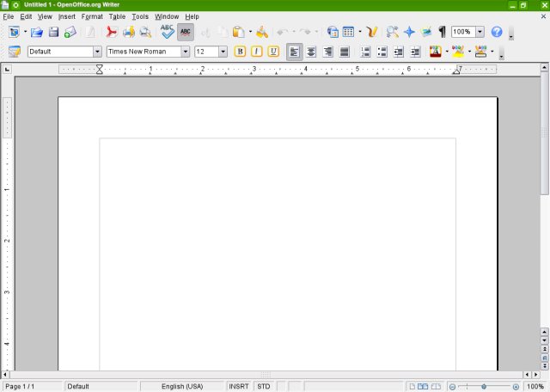Open the font size 12 dropdown
This screenshot has width=550, height=392.
223,52
